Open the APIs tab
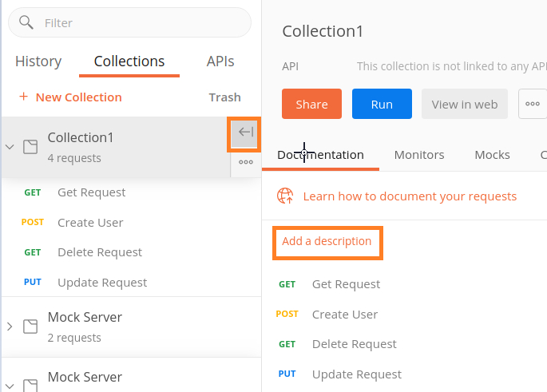 220,61
